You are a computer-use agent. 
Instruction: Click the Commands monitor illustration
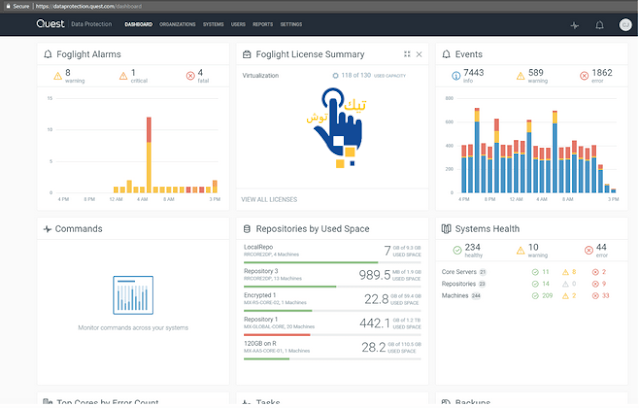tap(133, 295)
